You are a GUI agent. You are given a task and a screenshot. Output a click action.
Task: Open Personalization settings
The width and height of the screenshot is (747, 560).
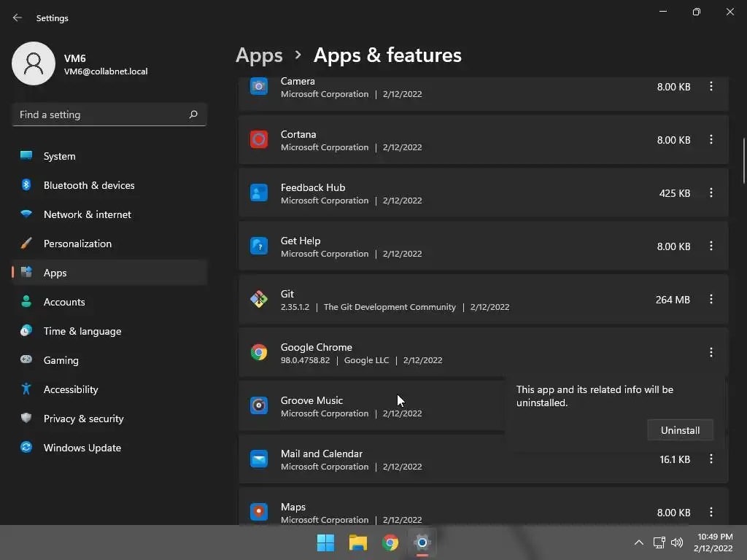point(109,244)
